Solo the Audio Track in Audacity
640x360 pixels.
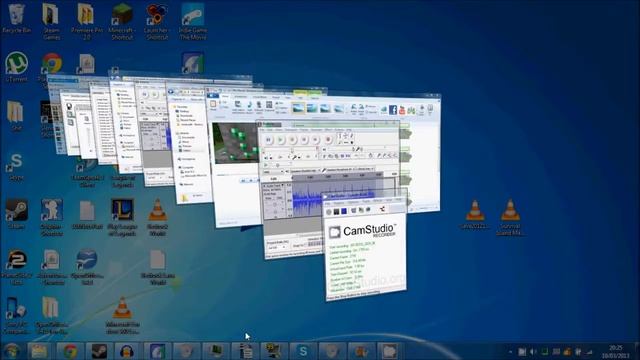coord(279,198)
